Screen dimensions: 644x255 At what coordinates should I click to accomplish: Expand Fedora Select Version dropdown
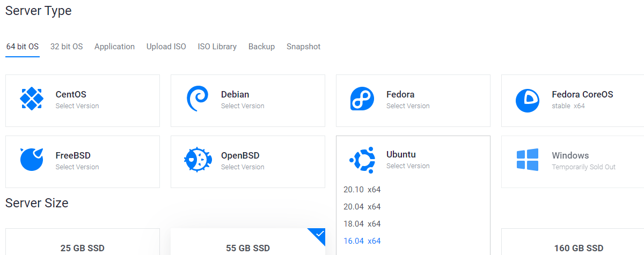coord(408,106)
